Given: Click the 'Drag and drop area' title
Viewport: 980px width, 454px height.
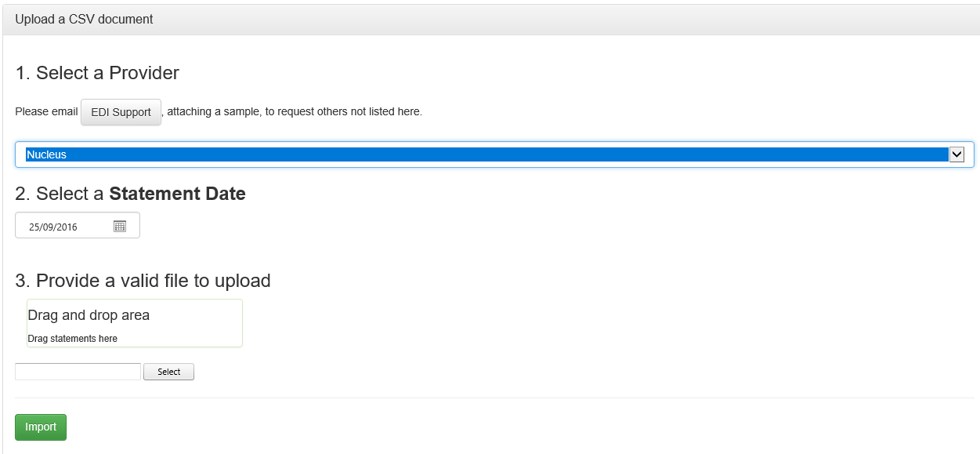Looking at the screenshot, I should (x=89, y=315).
